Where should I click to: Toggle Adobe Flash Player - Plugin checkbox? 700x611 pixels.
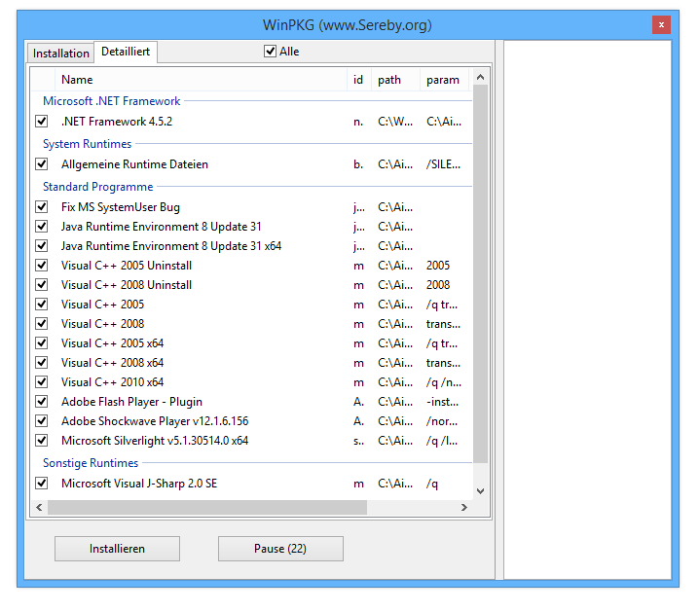[42, 402]
